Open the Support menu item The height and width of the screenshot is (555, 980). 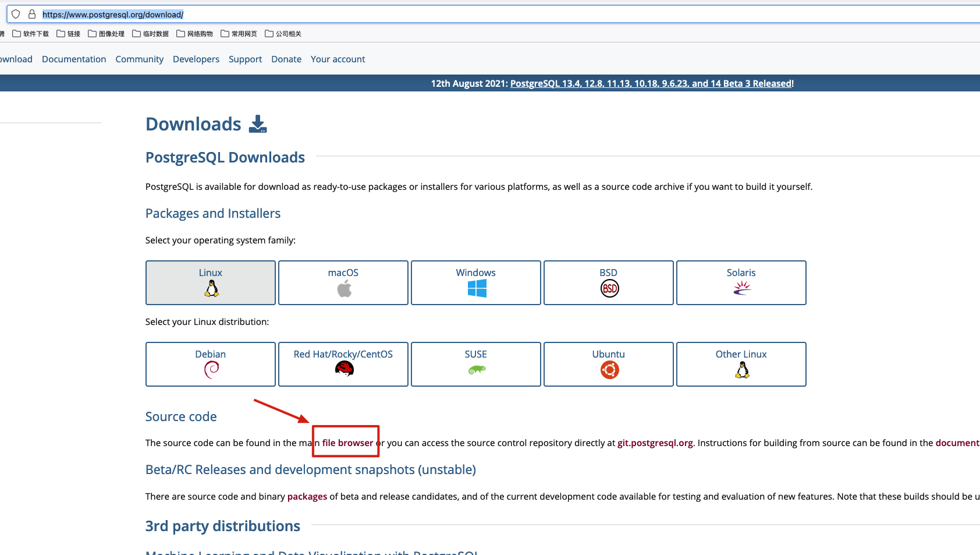(x=245, y=59)
